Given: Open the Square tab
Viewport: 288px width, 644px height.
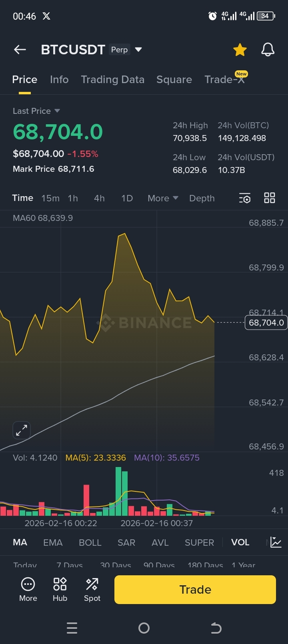Looking at the screenshot, I should (174, 80).
